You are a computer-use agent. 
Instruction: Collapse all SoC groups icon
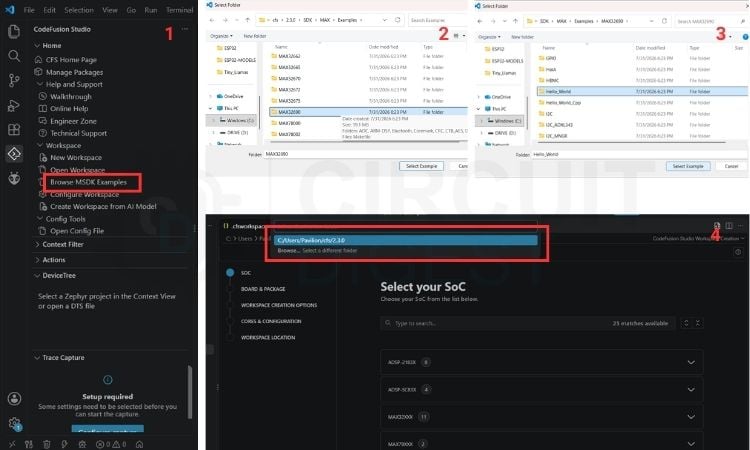(x=698, y=323)
